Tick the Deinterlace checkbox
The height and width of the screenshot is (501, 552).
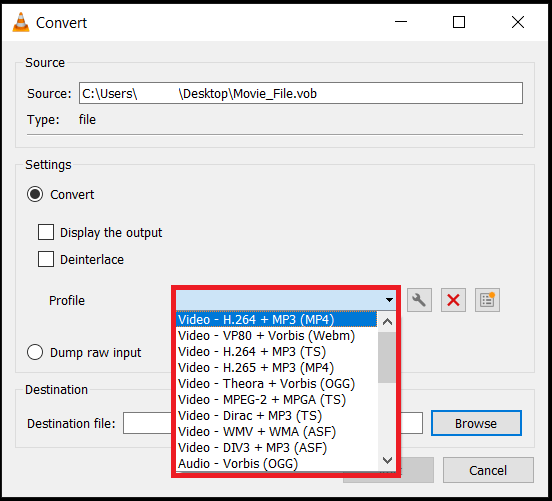click(x=46, y=259)
